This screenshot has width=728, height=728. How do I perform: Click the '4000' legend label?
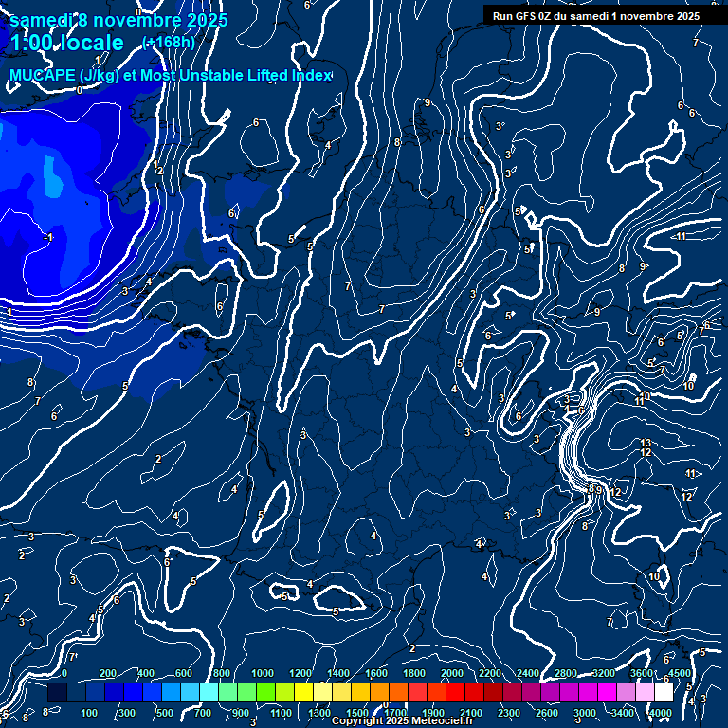[661, 713]
